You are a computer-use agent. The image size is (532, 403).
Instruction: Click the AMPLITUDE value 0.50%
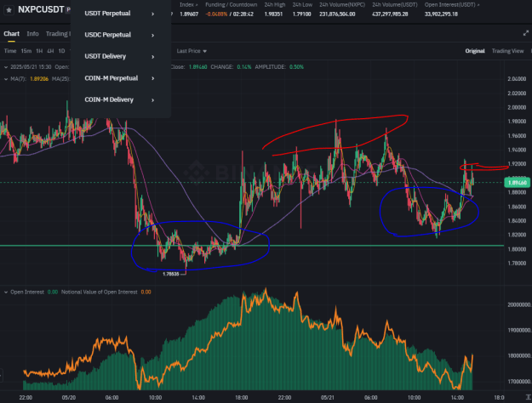(x=296, y=67)
